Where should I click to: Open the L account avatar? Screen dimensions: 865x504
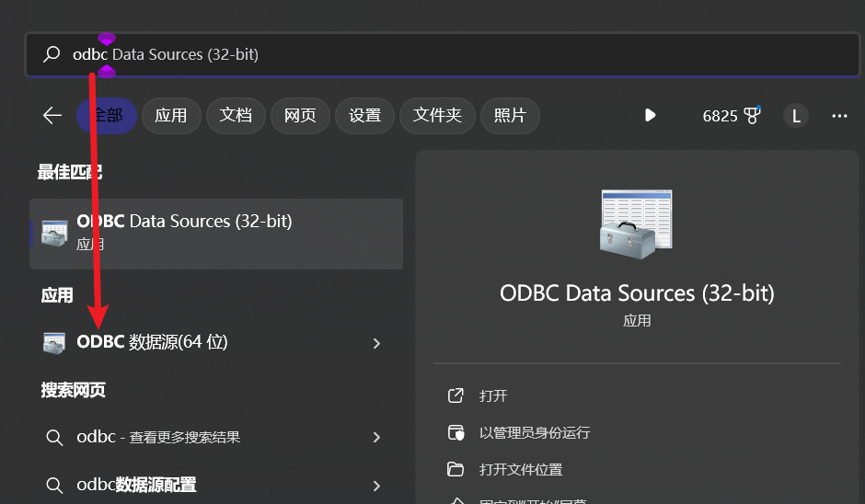pyautogui.click(x=795, y=116)
